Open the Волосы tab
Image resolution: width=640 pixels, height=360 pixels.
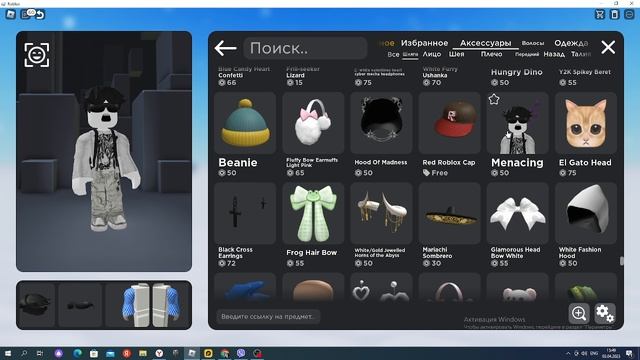(x=533, y=43)
